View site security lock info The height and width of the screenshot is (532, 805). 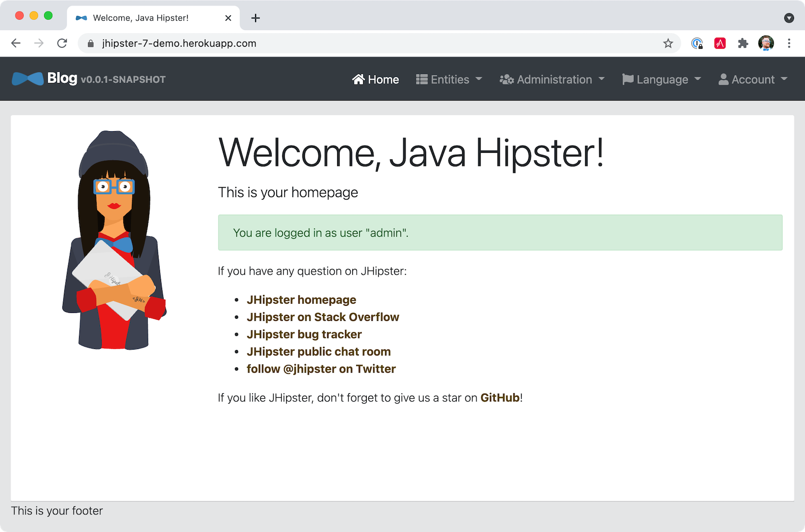91,44
